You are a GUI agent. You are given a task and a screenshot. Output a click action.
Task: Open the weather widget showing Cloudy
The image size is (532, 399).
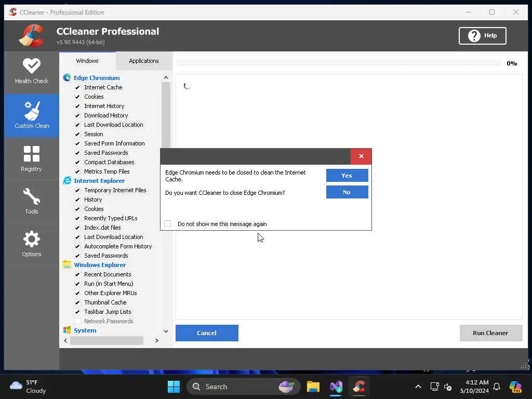pos(28,387)
